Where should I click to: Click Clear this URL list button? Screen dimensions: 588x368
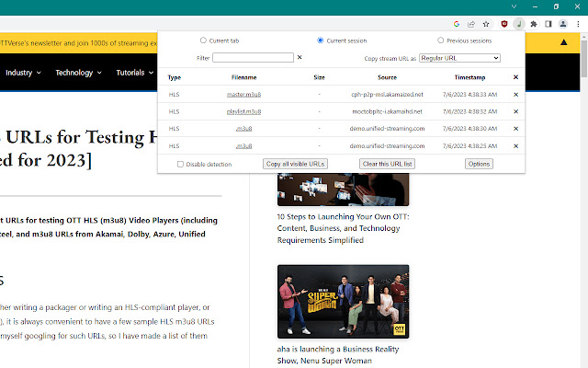pos(387,164)
